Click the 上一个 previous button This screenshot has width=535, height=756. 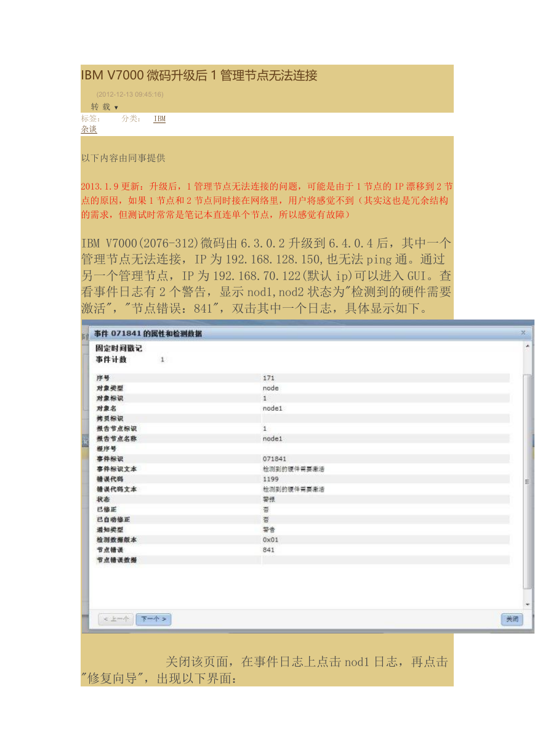point(116,619)
